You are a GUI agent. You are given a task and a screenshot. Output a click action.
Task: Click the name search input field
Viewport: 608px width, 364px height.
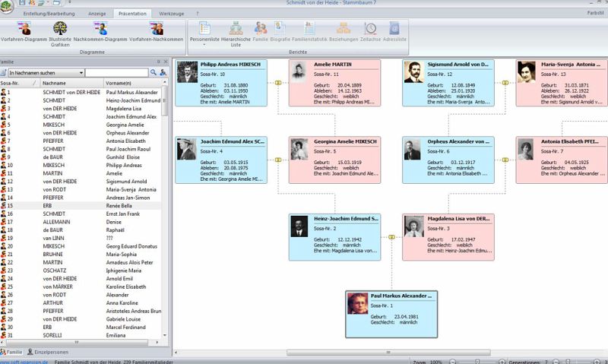(116, 72)
